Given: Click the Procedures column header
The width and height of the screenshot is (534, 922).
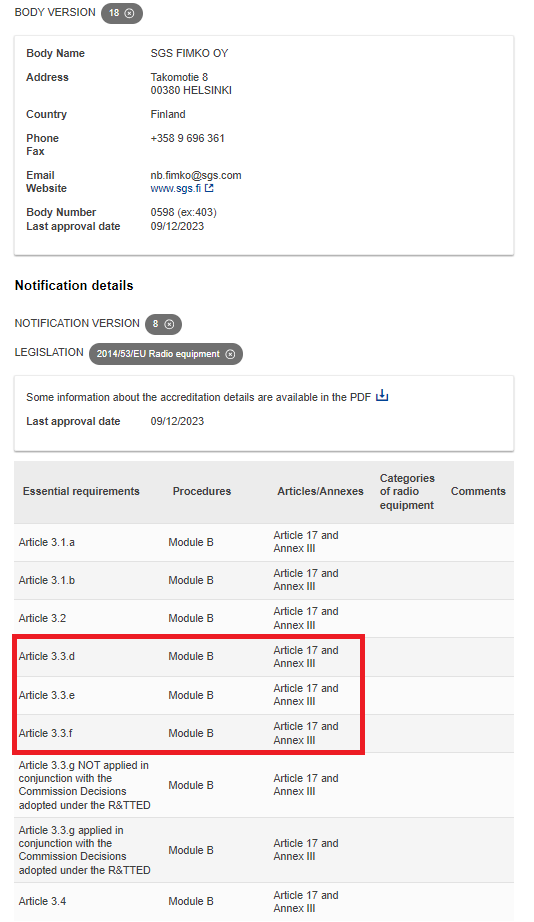Looking at the screenshot, I should click(202, 492).
